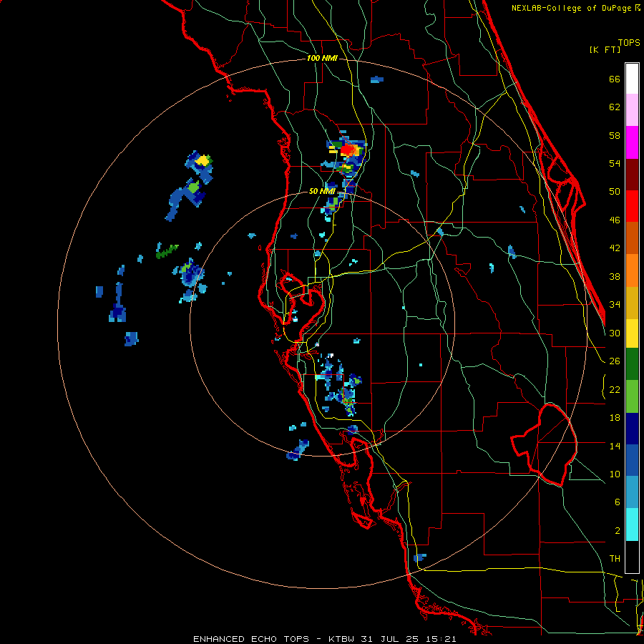Click the 10 legend value
This screenshot has width=644, height=644.
(615, 474)
